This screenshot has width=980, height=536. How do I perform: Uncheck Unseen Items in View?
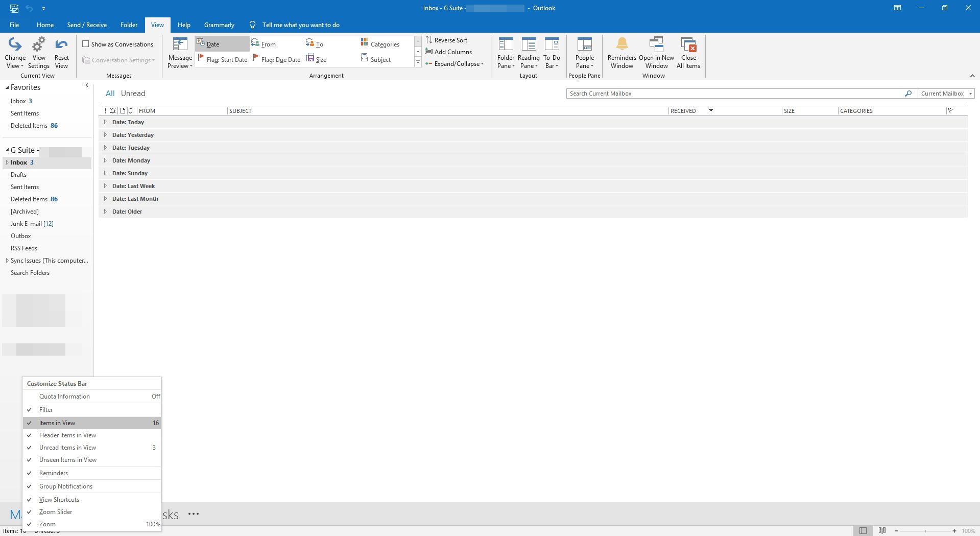[x=92, y=460]
